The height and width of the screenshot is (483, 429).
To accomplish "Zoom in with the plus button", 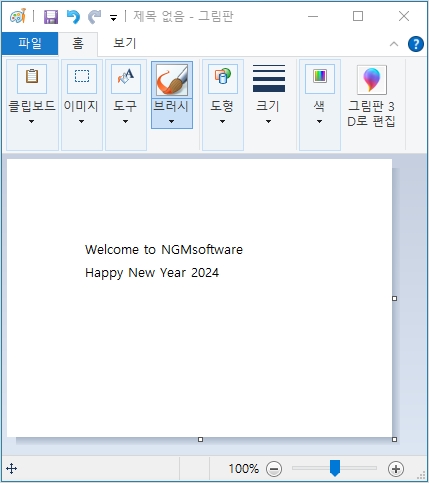I will pyautogui.click(x=396, y=469).
